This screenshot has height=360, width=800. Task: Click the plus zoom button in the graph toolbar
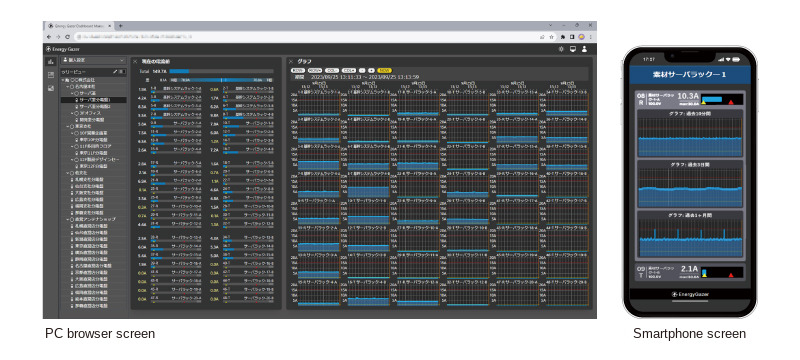coord(371,70)
